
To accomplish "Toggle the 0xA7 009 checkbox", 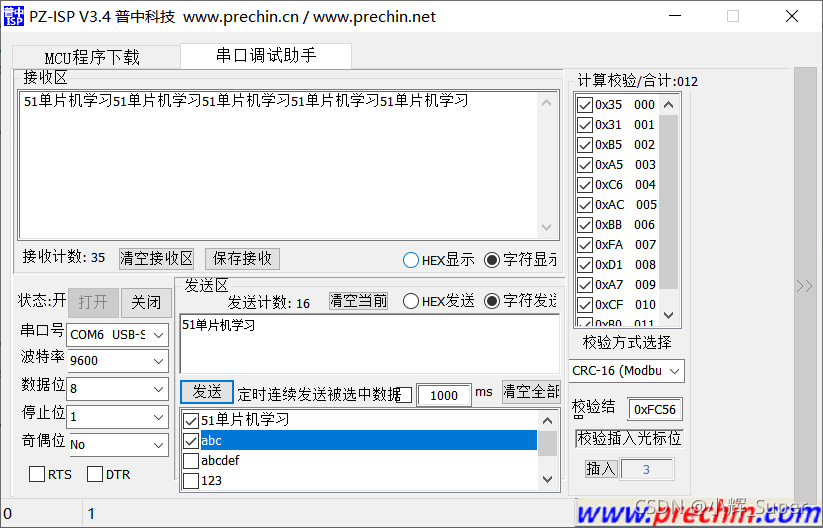I will [x=585, y=284].
